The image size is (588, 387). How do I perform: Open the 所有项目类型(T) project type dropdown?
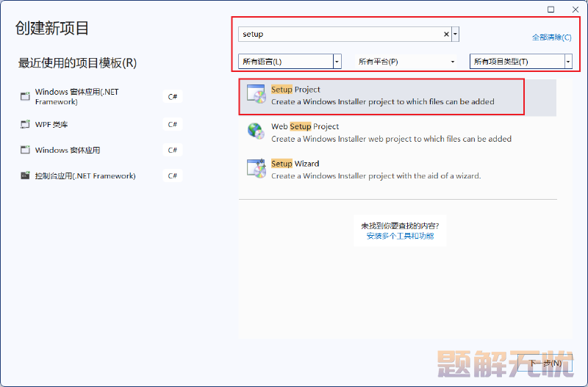pyautogui.click(x=521, y=62)
